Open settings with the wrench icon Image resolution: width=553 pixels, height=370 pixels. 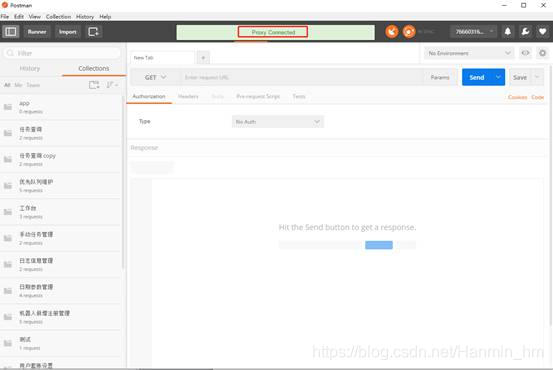pyautogui.click(x=525, y=32)
